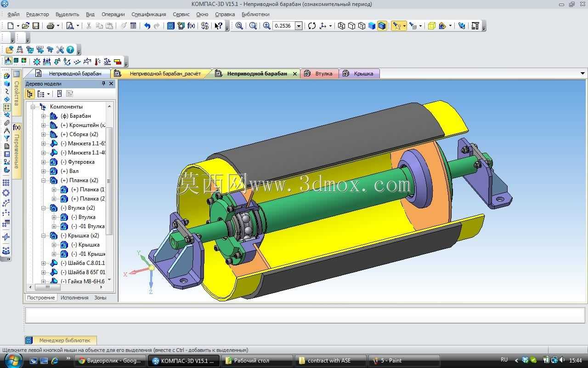This screenshot has height=368, width=588.
Task: Click the zoom in magnifier beside scale field
Action: click(267, 26)
